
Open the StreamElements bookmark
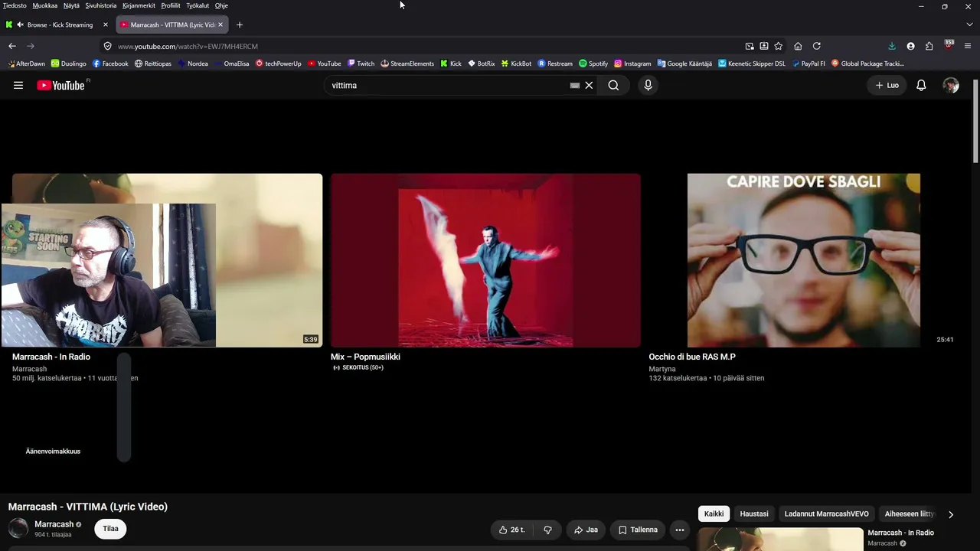tap(407, 64)
